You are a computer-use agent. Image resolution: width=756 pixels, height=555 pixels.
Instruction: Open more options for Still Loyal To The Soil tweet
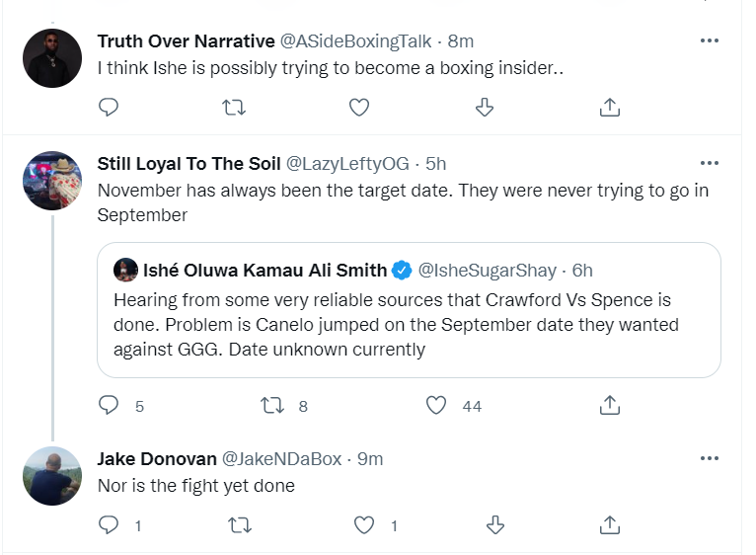[709, 163]
